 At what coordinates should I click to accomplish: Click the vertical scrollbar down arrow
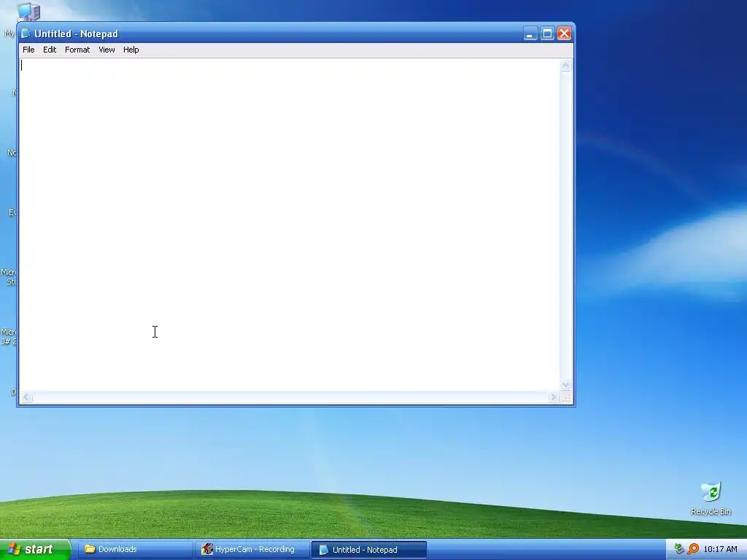[565, 385]
